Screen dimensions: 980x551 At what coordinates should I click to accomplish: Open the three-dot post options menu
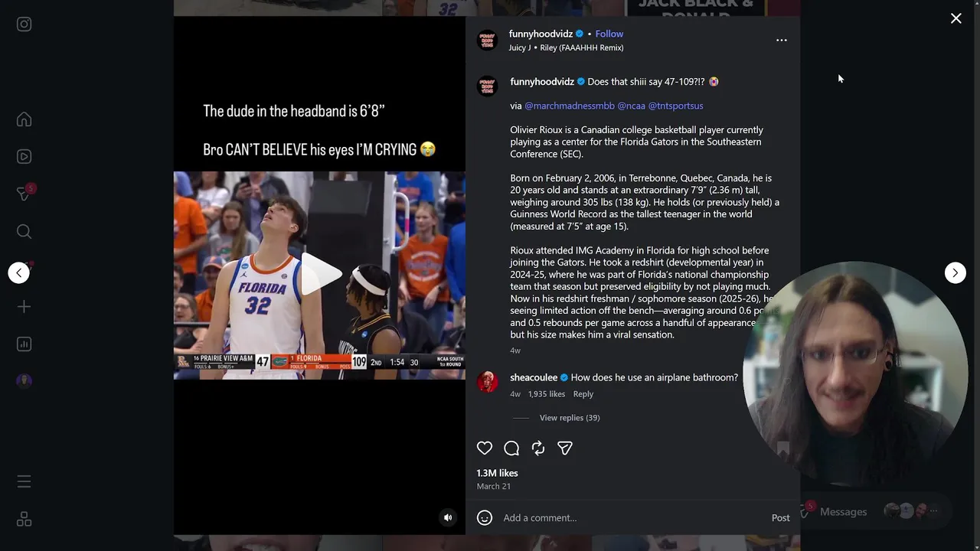[781, 40]
